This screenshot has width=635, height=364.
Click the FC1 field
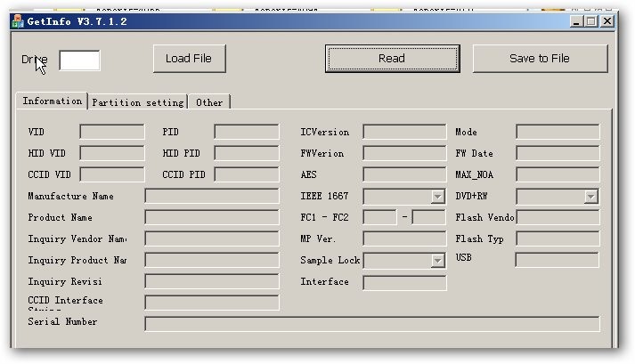379,217
